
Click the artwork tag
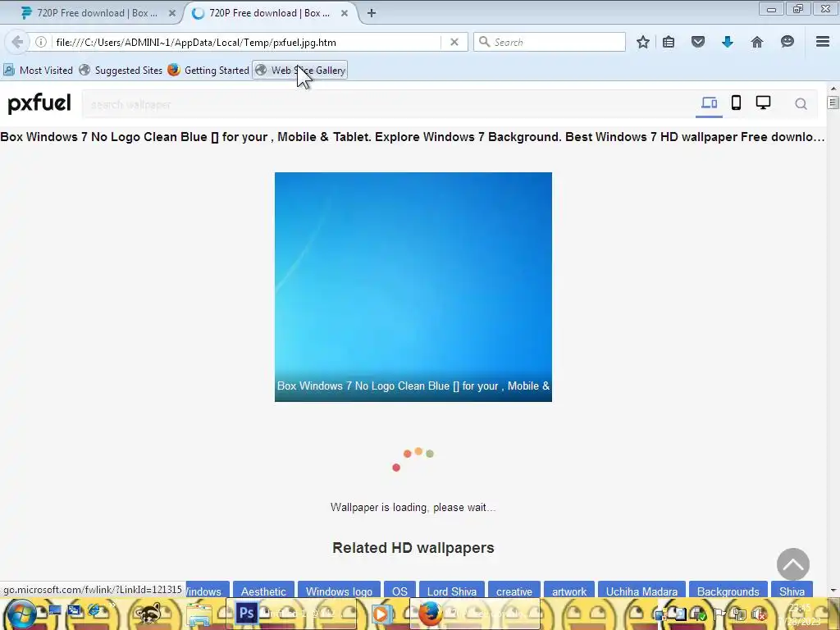click(x=569, y=591)
